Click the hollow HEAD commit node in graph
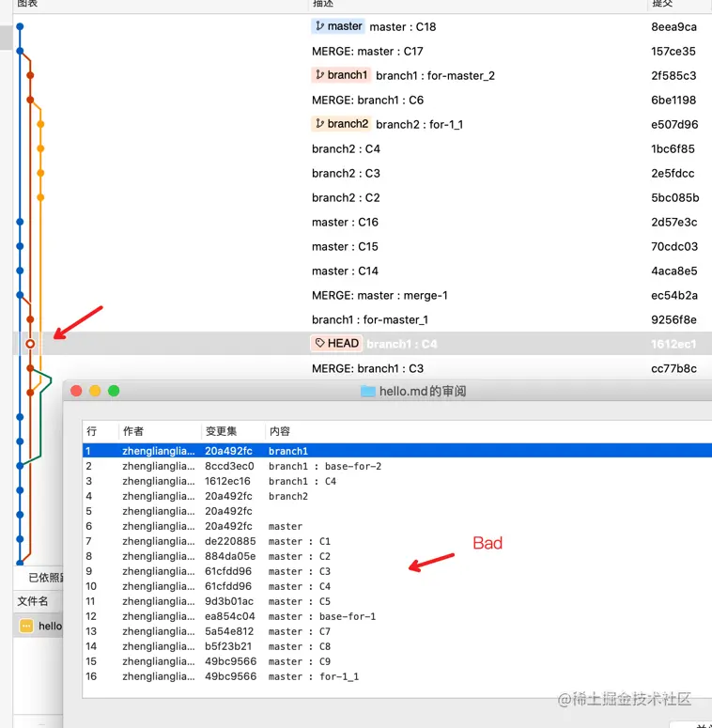This screenshot has height=728, width=712. pos(30,344)
